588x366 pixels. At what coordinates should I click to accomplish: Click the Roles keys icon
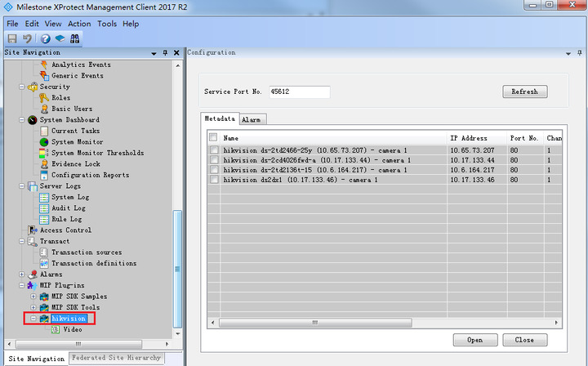(x=44, y=98)
